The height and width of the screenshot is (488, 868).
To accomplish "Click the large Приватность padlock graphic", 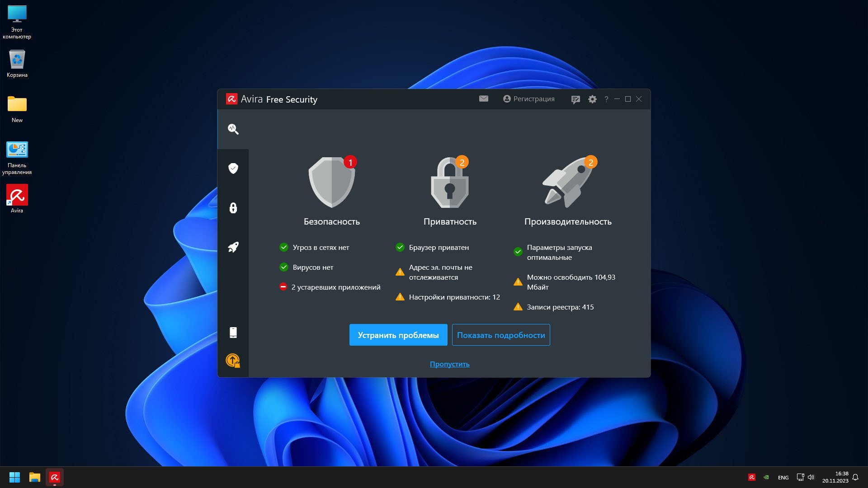I will click(x=450, y=183).
